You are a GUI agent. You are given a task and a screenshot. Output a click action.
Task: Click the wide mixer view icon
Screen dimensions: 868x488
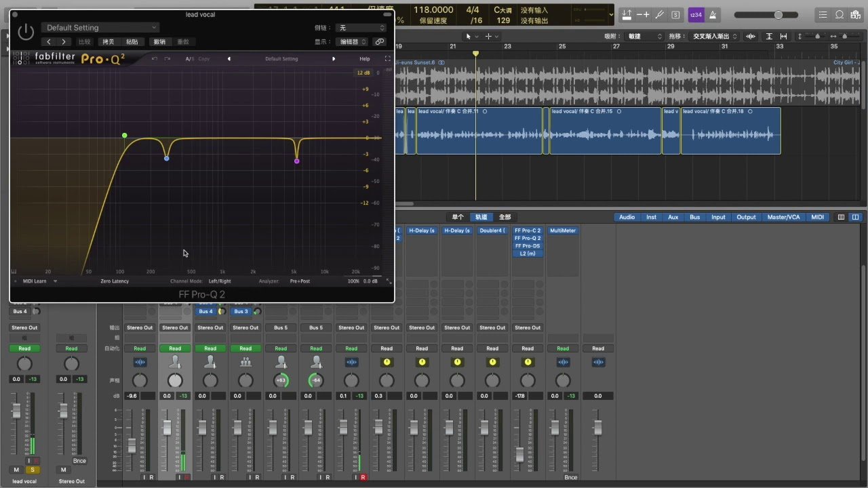pos(855,217)
